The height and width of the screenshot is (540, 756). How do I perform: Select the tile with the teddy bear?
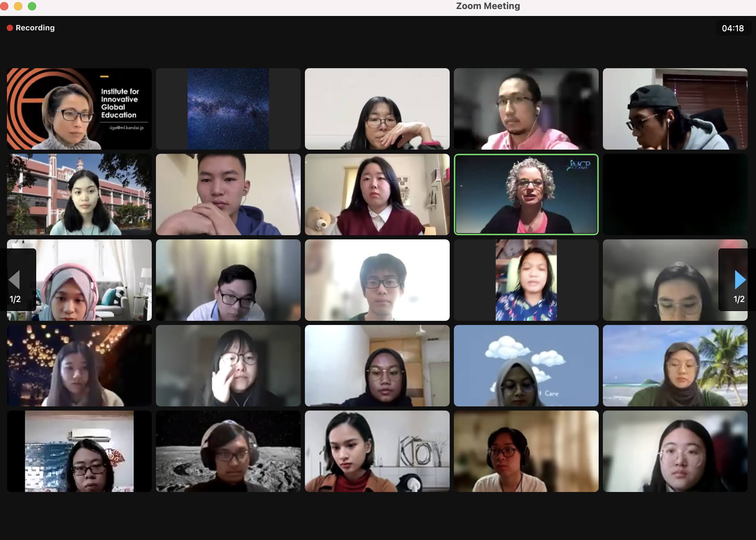click(x=377, y=194)
